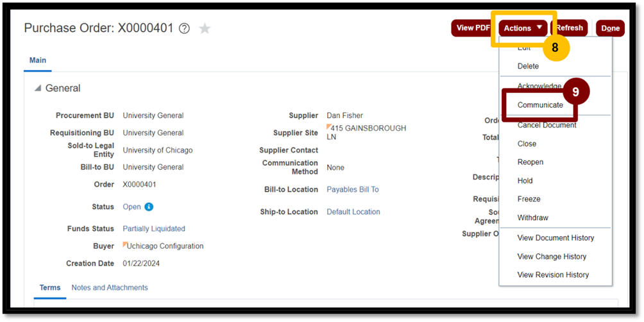Switch to Notes and Attachments tab

pos(110,287)
